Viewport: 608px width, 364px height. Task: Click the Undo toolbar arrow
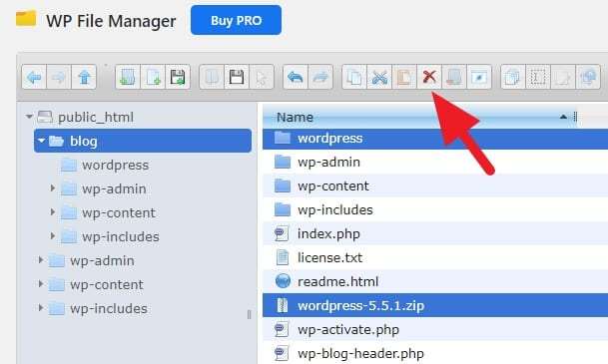point(296,77)
